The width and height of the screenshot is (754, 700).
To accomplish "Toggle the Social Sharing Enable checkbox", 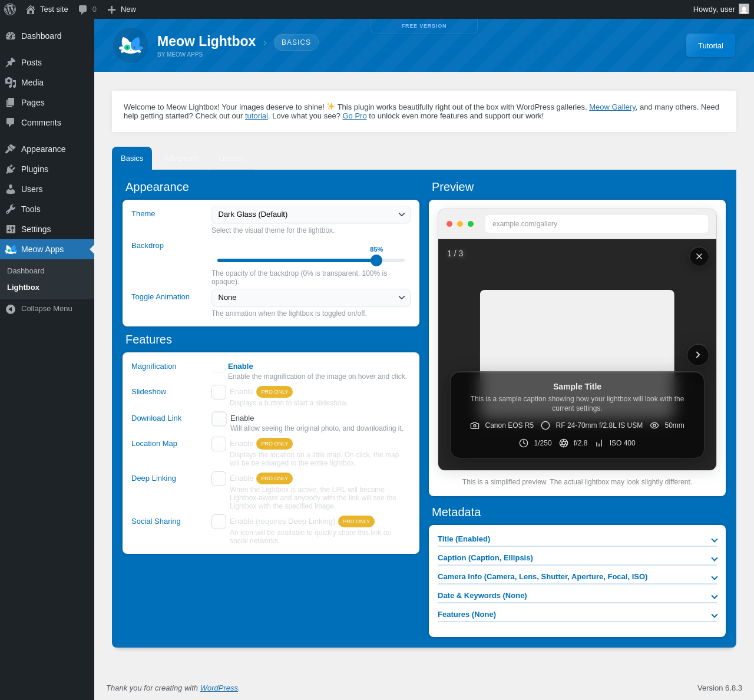I will (x=219, y=522).
